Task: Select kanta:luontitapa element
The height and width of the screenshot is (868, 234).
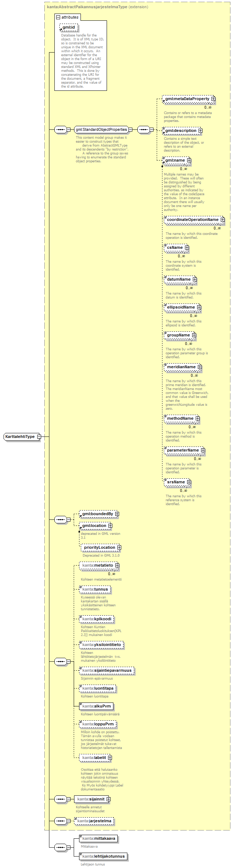Action: point(98,688)
